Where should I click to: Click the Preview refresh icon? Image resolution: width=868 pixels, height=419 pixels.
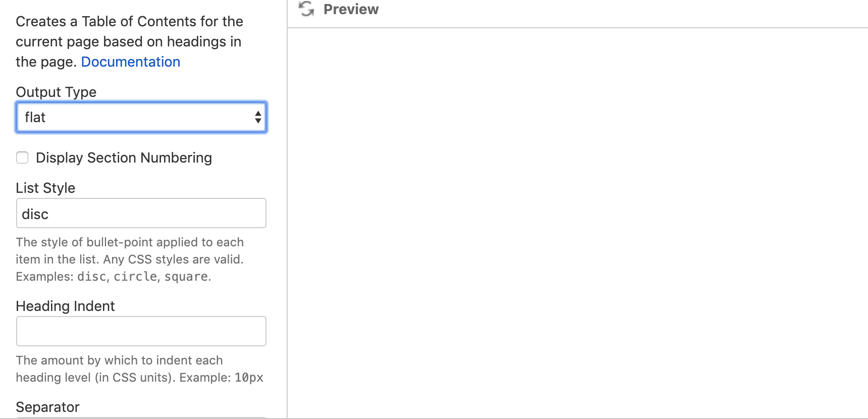(306, 9)
